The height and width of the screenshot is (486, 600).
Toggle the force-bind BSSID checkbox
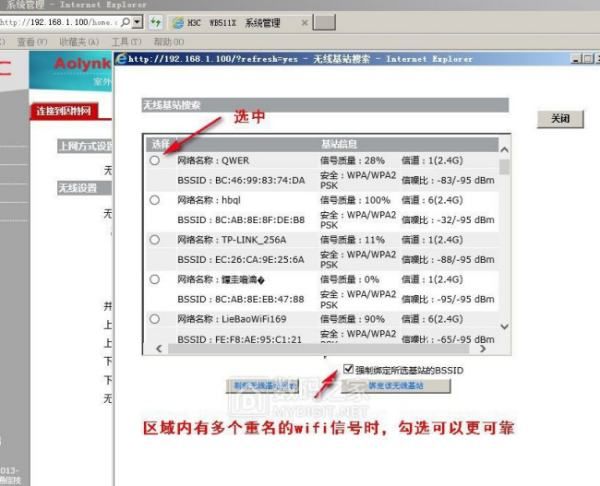tap(347, 369)
